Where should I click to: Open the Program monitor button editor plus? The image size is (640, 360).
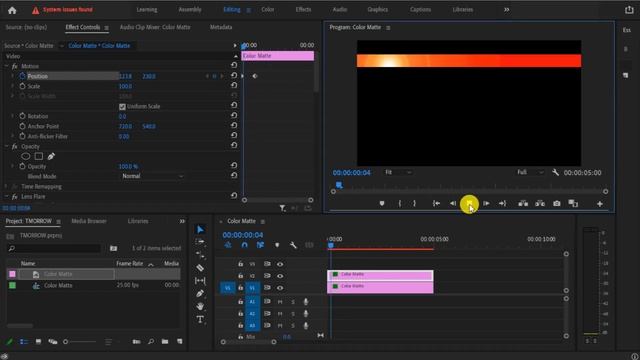click(600, 204)
